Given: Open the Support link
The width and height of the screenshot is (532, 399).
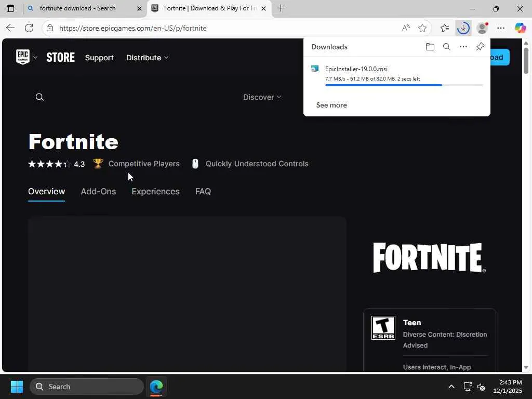Looking at the screenshot, I should (x=99, y=58).
